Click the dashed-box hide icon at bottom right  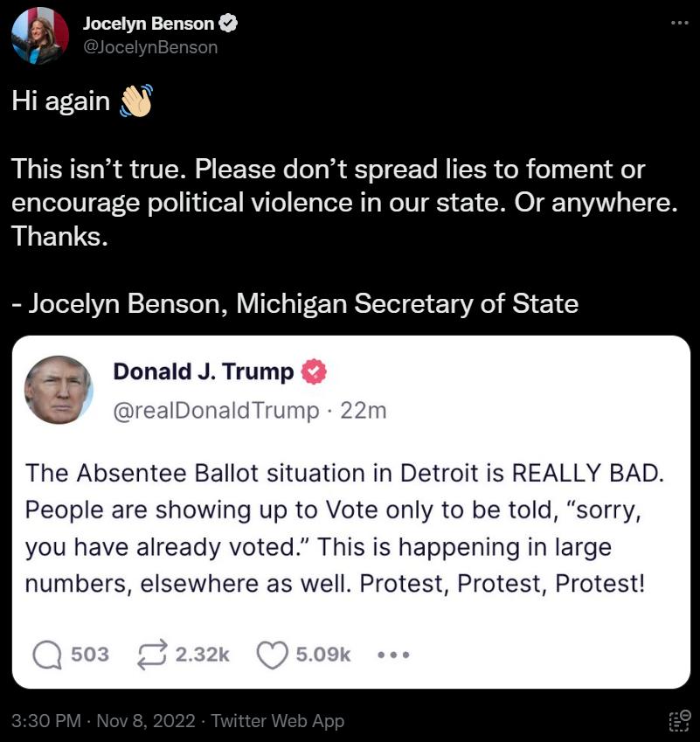(678, 721)
